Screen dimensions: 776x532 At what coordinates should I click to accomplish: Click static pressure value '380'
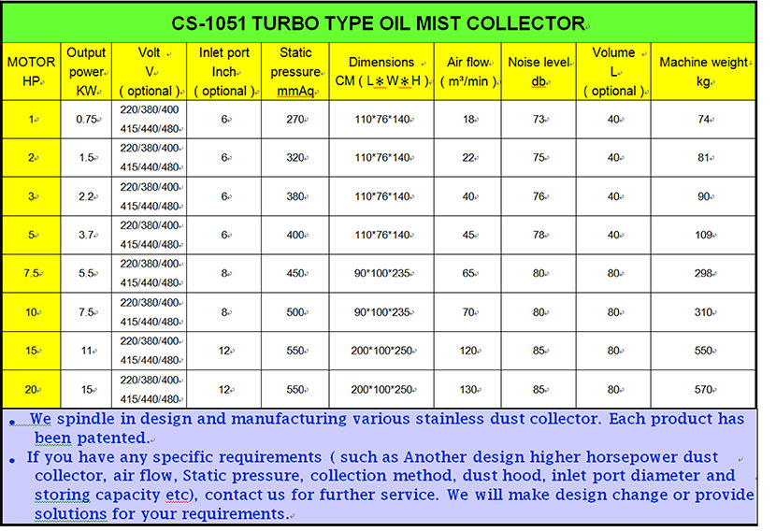[295, 196]
